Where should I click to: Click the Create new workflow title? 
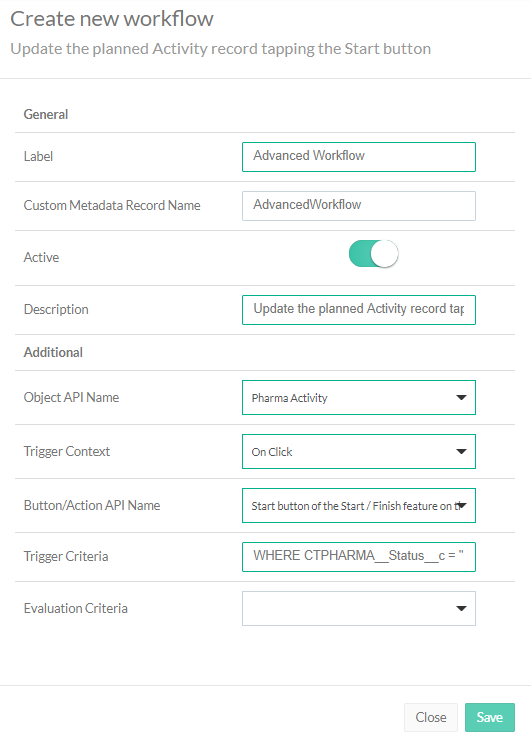pos(112,19)
